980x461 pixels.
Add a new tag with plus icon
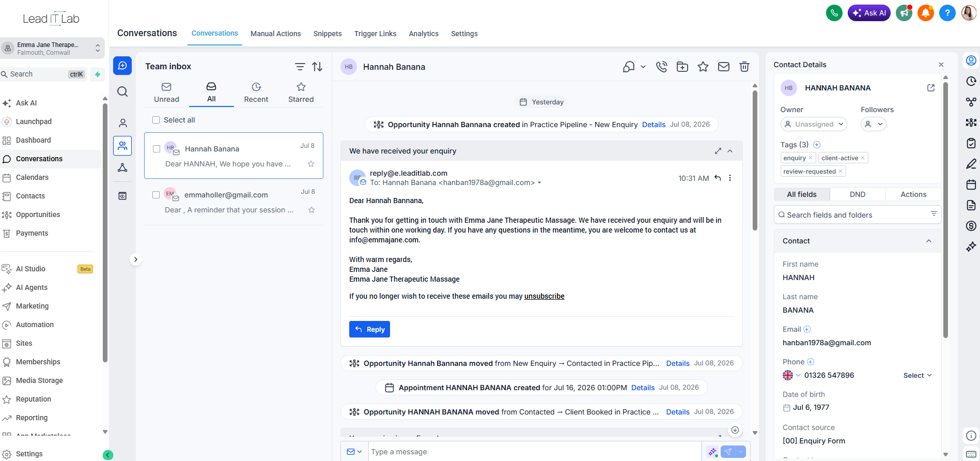(x=817, y=145)
